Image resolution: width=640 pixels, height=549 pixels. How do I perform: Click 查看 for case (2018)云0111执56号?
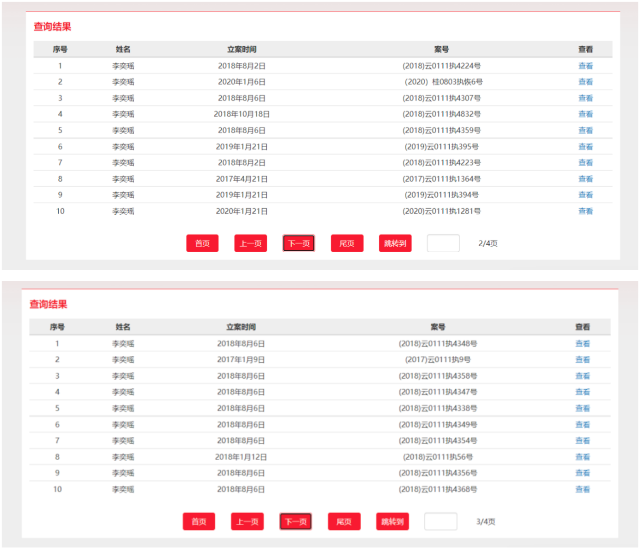[x=583, y=457]
